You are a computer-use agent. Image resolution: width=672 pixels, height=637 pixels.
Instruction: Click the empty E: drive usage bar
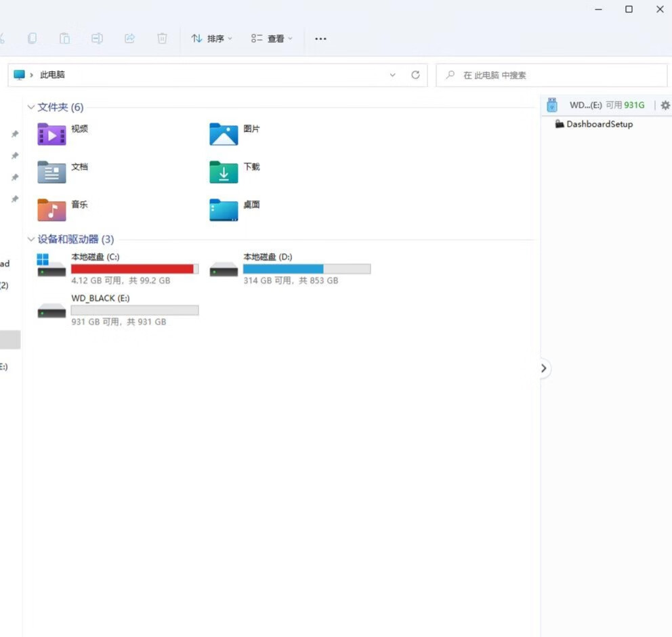[x=135, y=310]
